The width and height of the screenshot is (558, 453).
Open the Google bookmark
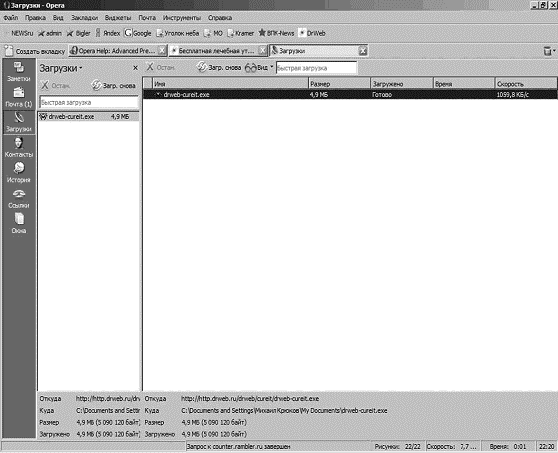click(138, 33)
